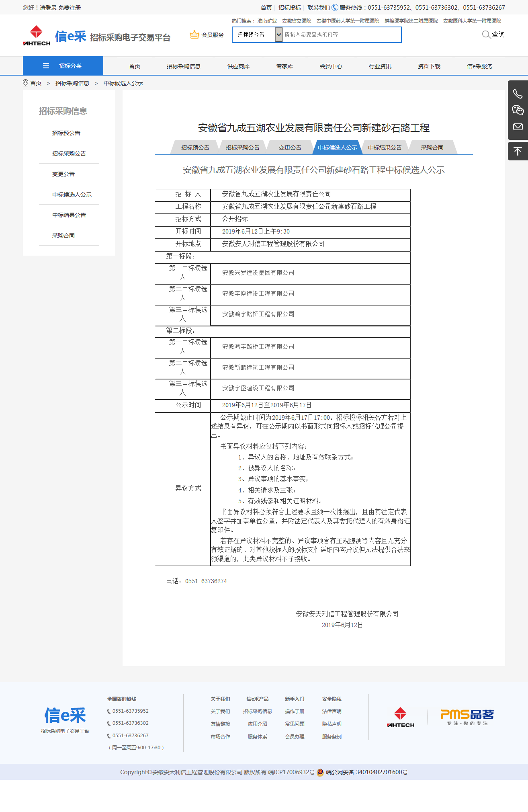Open the 招标预公告 search category dropdown

[258, 35]
